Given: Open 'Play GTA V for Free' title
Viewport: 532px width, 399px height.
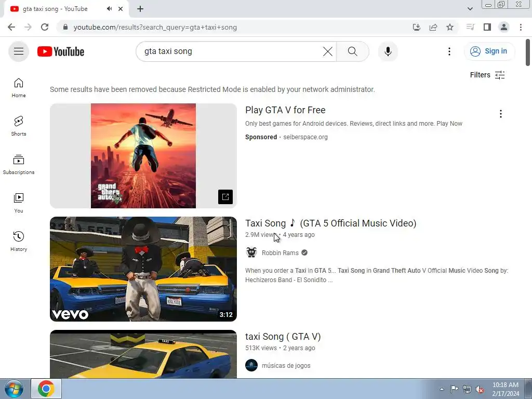Looking at the screenshot, I should [285, 110].
